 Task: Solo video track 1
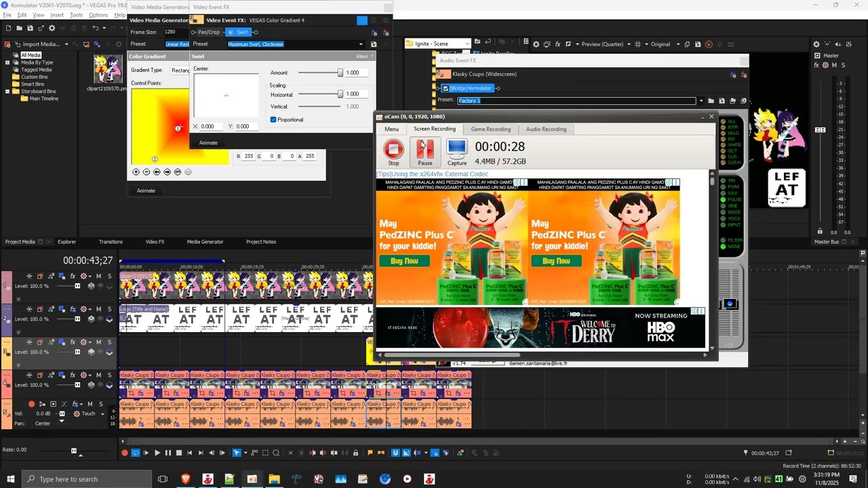coord(109,276)
